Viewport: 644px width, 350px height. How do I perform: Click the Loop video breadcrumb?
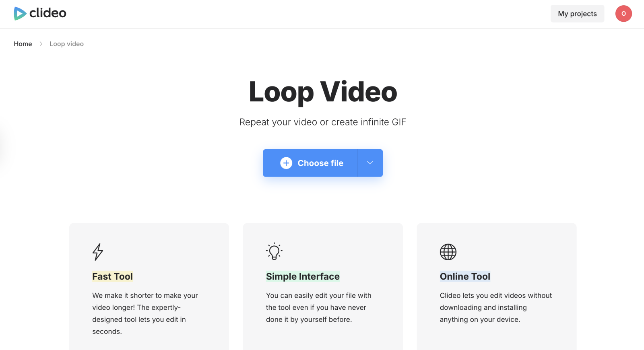(x=66, y=44)
